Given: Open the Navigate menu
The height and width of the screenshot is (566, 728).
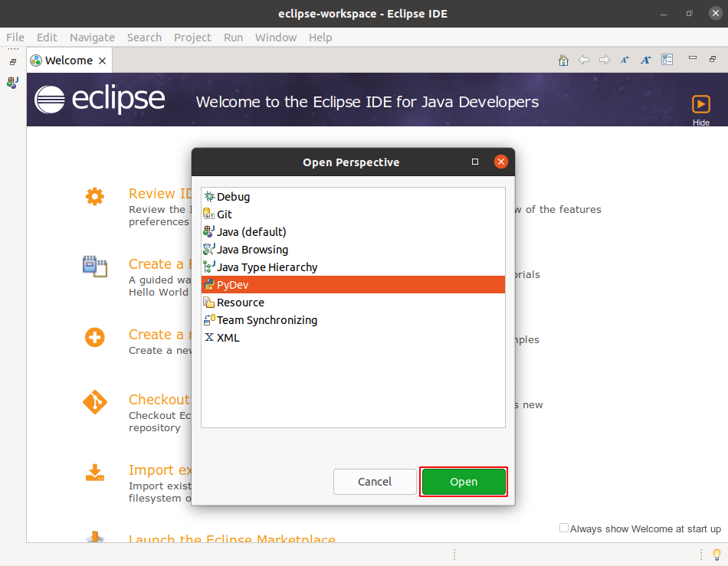Looking at the screenshot, I should tap(92, 38).
